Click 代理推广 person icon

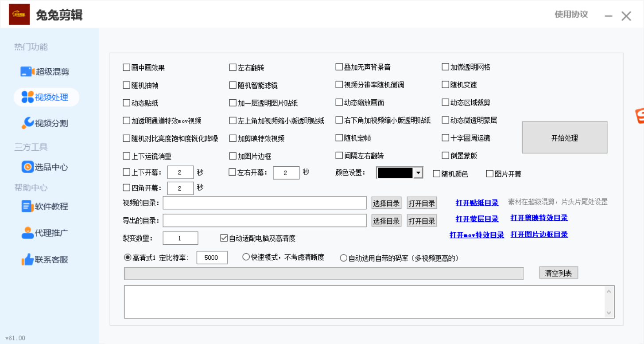27,233
